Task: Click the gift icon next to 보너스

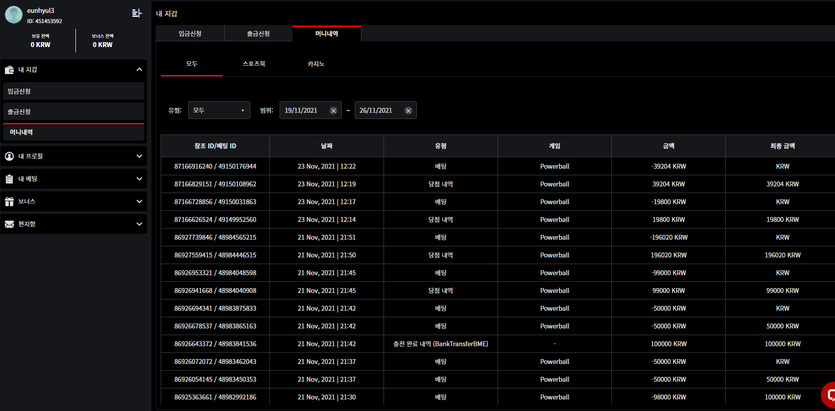Action: pyautogui.click(x=9, y=202)
